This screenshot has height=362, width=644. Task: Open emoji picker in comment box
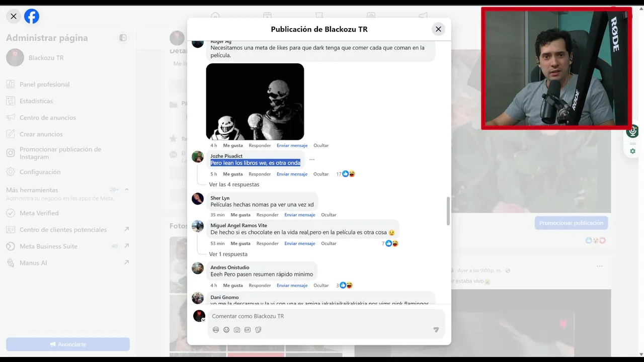pyautogui.click(x=226, y=330)
